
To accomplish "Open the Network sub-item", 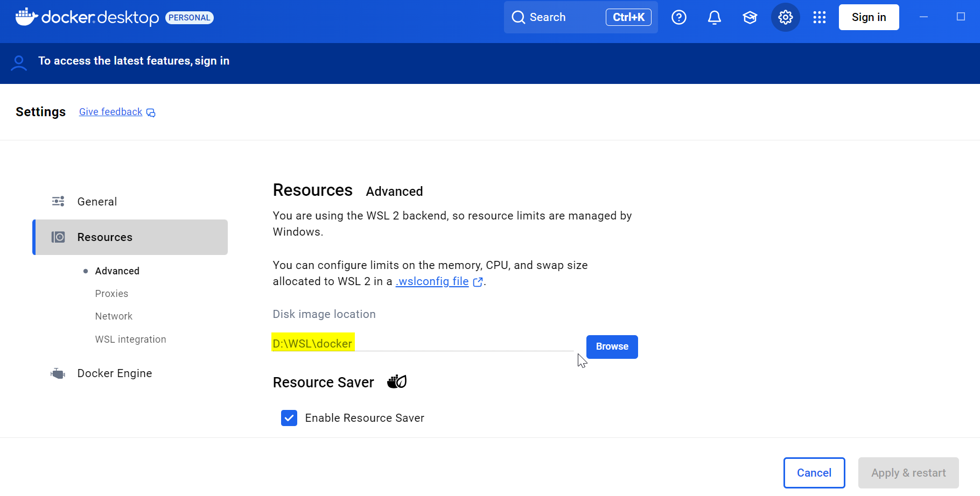I will 114,316.
